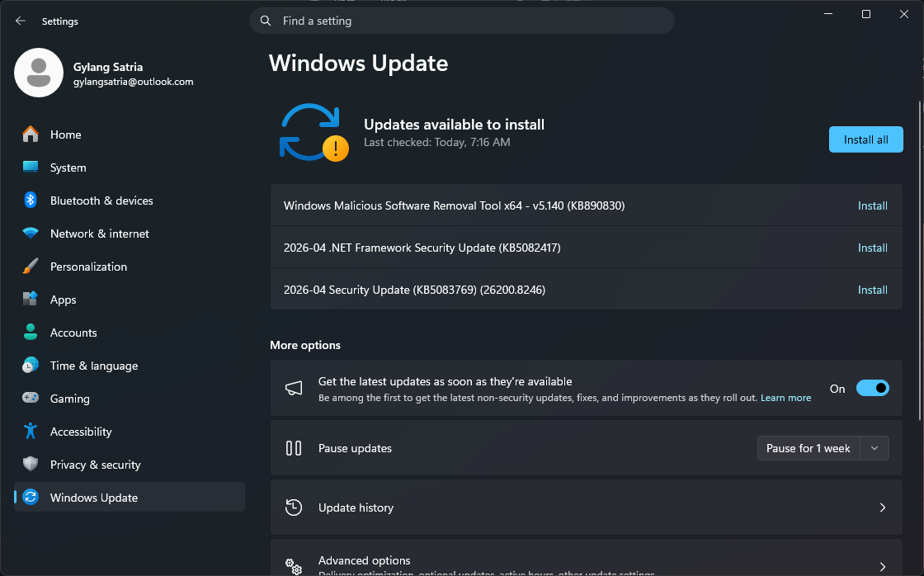924x576 pixels.
Task: Install the Malicious Software Removal Tool update
Action: click(872, 205)
